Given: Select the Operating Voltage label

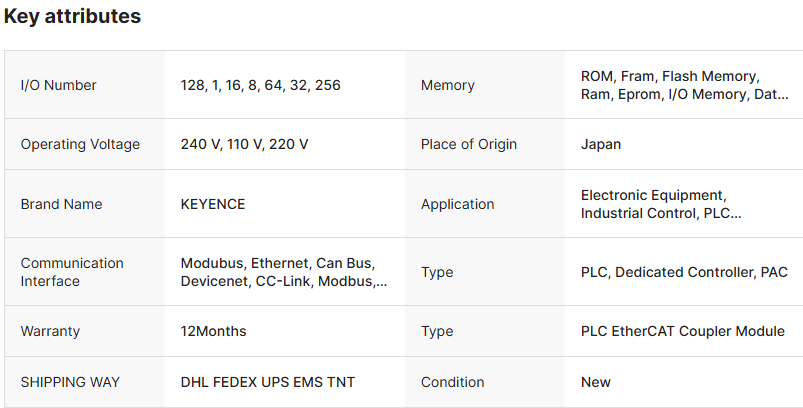Looking at the screenshot, I should click(80, 144).
